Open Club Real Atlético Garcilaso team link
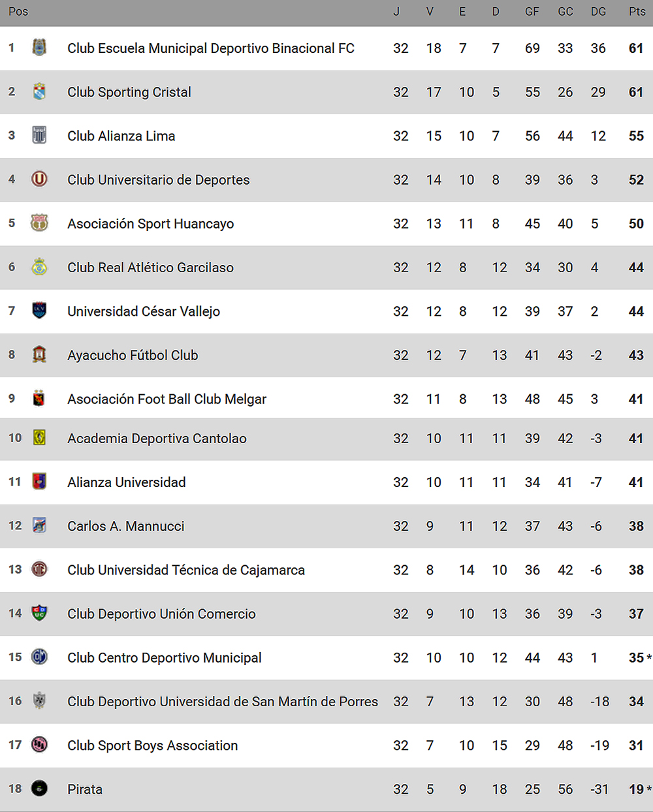The height and width of the screenshot is (812, 653). [x=150, y=268]
